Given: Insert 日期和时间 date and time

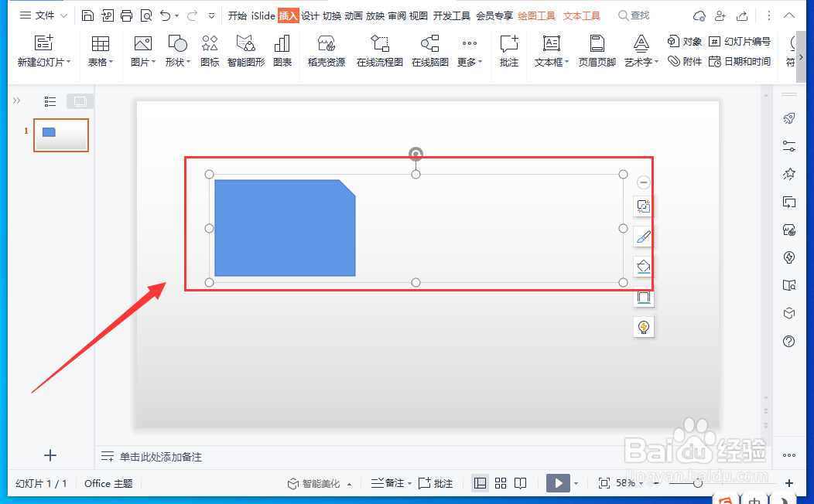Looking at the screenshot, I should [739, 61].
